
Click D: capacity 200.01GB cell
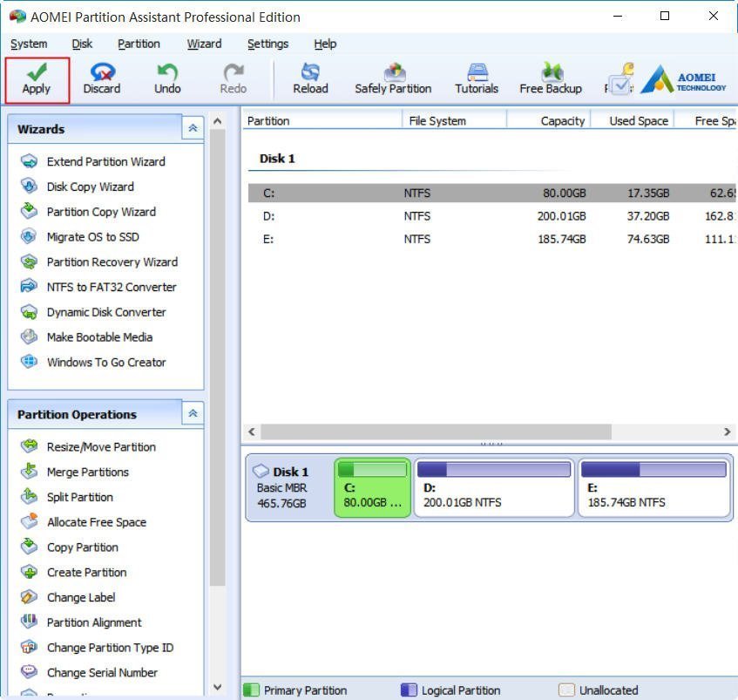click(561, 216)
